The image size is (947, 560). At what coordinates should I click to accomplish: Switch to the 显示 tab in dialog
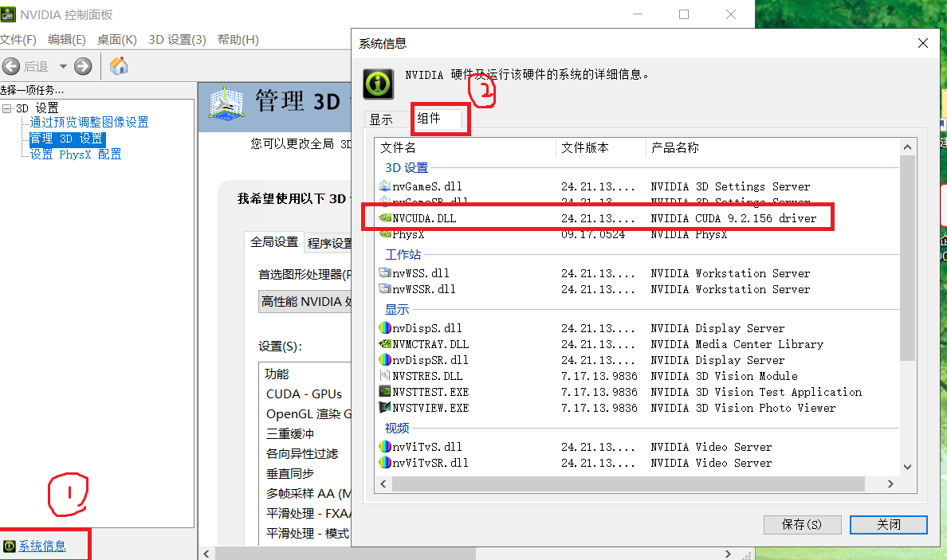[x=381, y=119]
